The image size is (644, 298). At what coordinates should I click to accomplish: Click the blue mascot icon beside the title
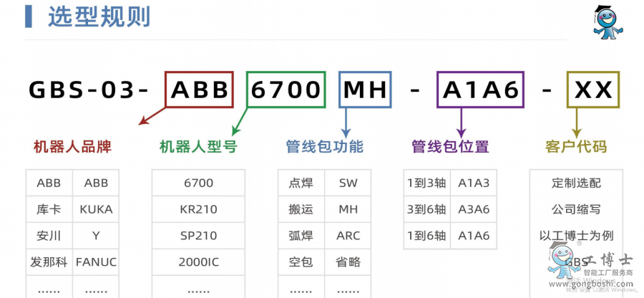point(607,22)
